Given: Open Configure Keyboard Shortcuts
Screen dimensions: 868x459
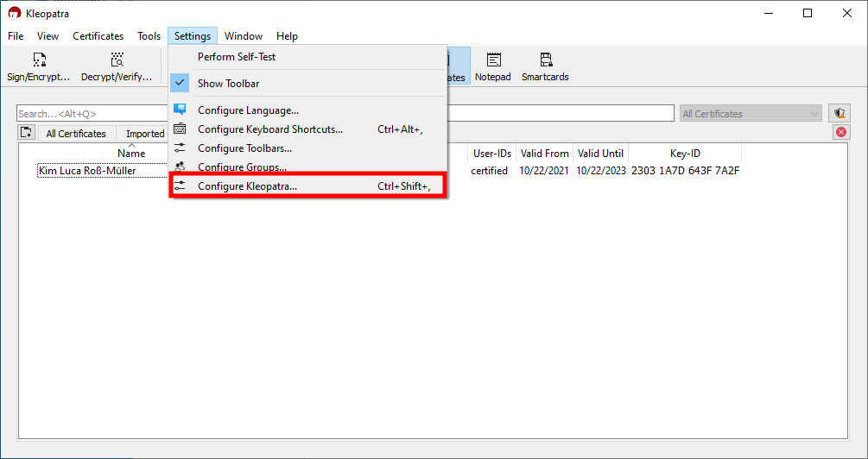Looking at the screenshot, I should 269,129.
